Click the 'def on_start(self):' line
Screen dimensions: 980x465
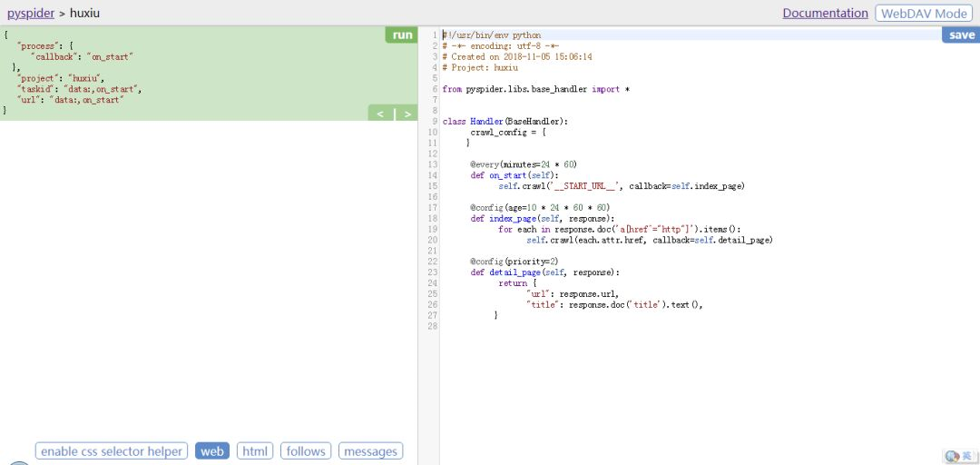pyautogui.click(x=514, y=175)
